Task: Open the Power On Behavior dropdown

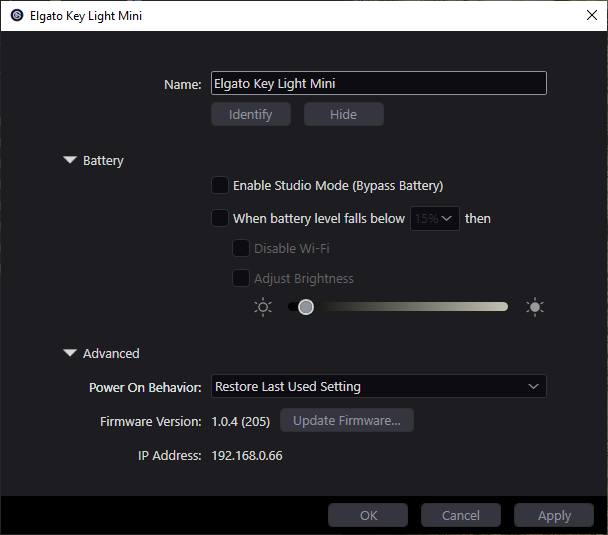Action: coord(379,386)
